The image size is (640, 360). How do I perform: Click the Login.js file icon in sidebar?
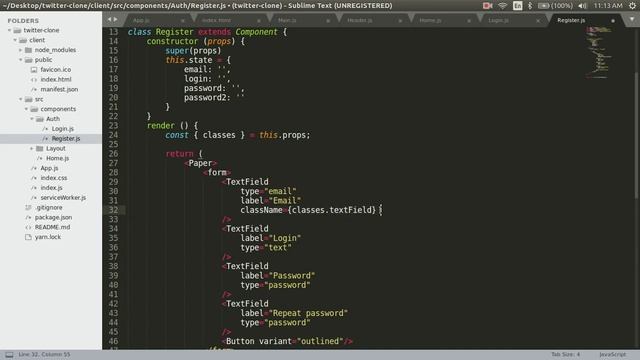[x=45, y=129]
